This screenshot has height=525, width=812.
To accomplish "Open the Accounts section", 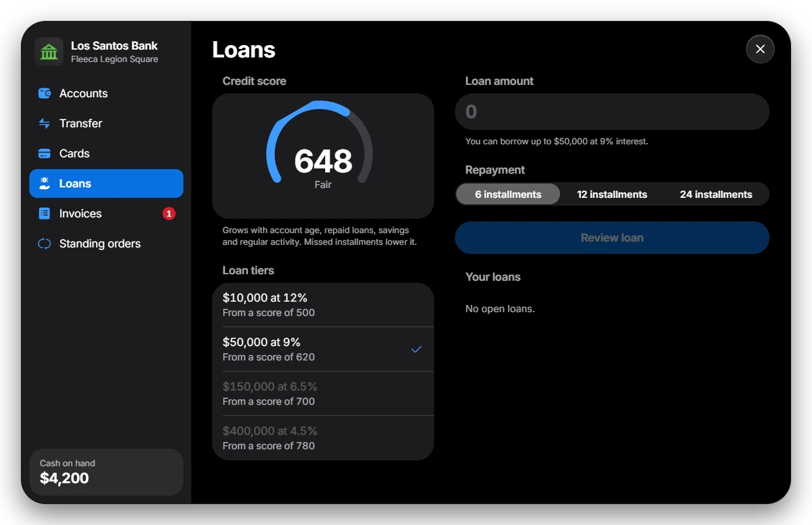I will [x=106, y=93].
